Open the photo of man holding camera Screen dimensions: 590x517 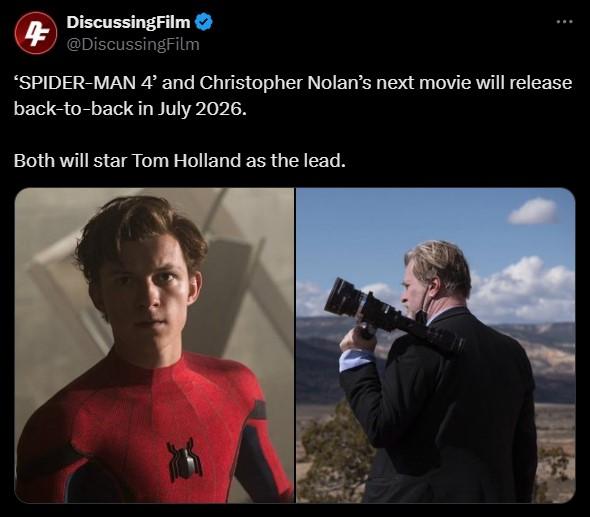pos(436,345)
